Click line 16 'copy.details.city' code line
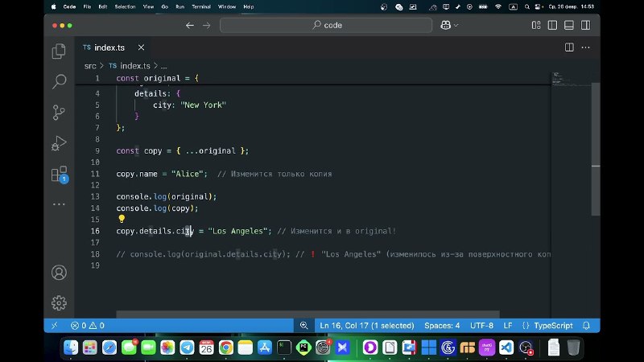 [256, 231]
